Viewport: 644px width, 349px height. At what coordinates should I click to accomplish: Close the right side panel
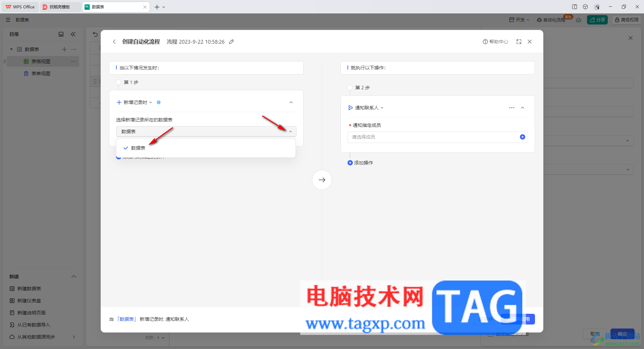click(631, 38)
